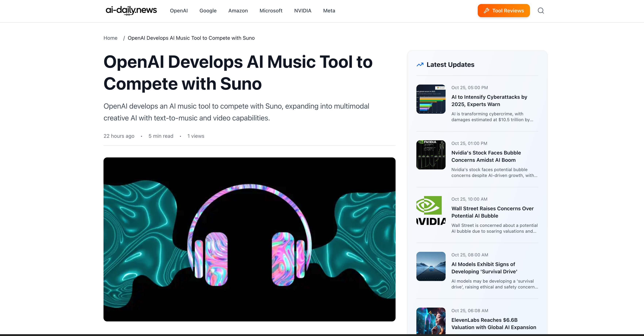
Task: Click the search magnifier icon
Action: pos(540,11)
